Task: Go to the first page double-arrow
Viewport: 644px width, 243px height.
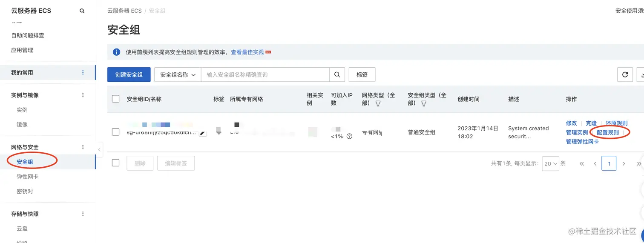Action: click(x=582, y=163)
